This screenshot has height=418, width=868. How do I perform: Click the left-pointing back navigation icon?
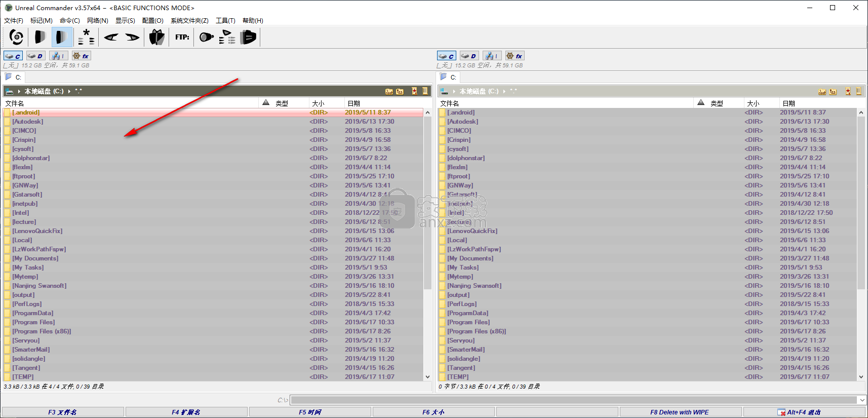coord(111,37)
